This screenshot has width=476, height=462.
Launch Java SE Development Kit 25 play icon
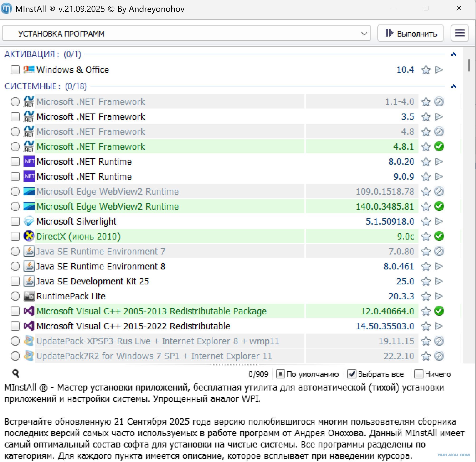[439, 282]
